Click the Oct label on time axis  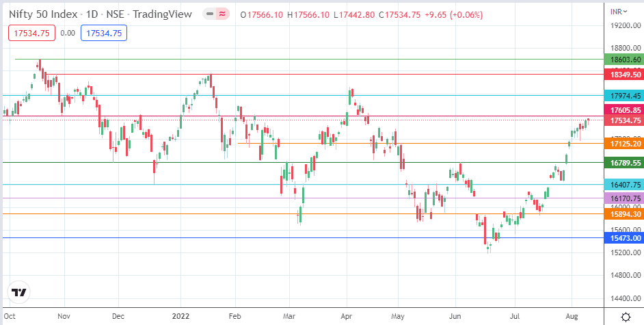(x=10, y=316)
